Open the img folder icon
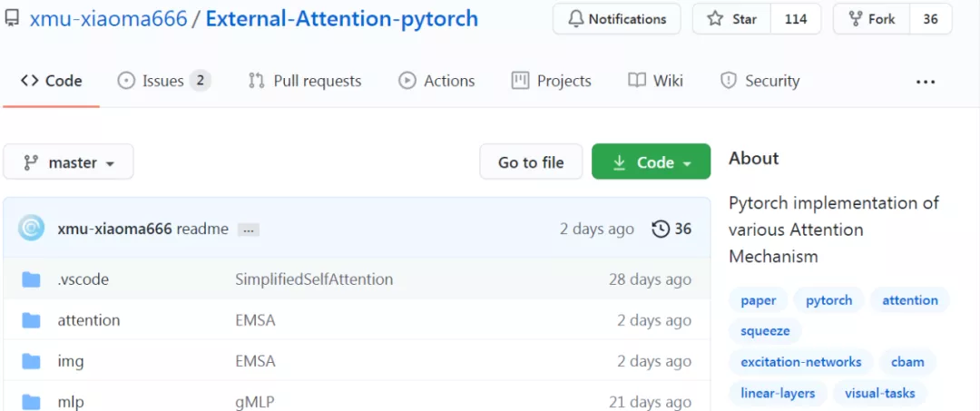 click(31, 361)
